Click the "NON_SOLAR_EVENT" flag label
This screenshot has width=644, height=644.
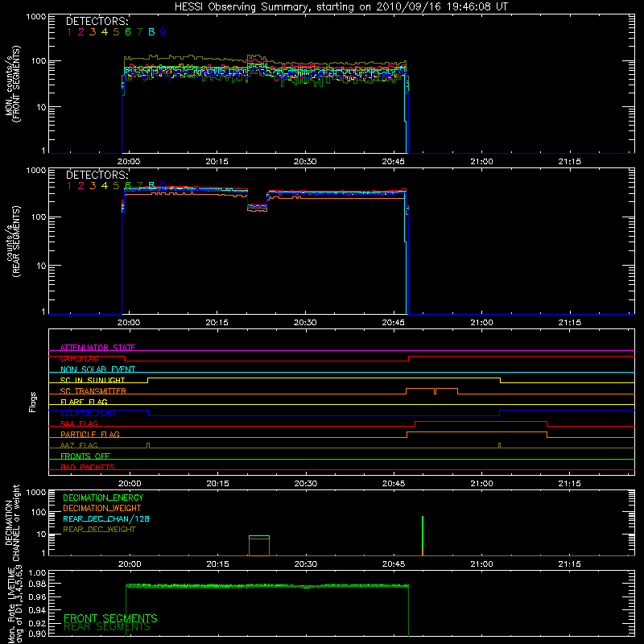tap(97, 369)
